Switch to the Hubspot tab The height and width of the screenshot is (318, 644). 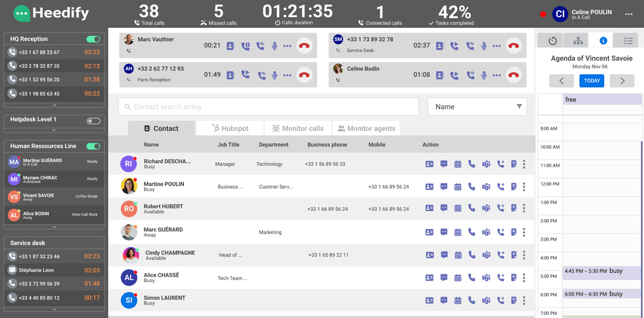[230, 128]
